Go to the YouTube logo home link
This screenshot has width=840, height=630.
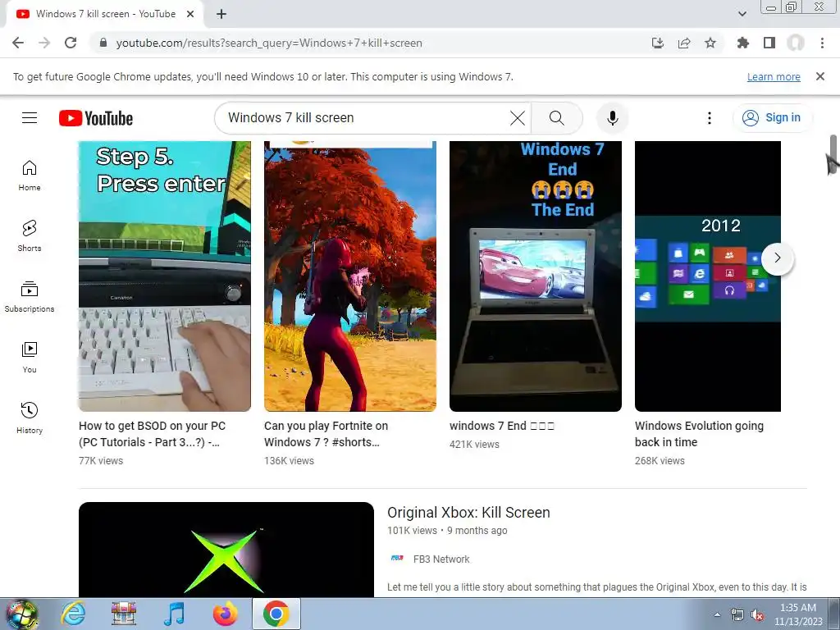tap(96, 118)
